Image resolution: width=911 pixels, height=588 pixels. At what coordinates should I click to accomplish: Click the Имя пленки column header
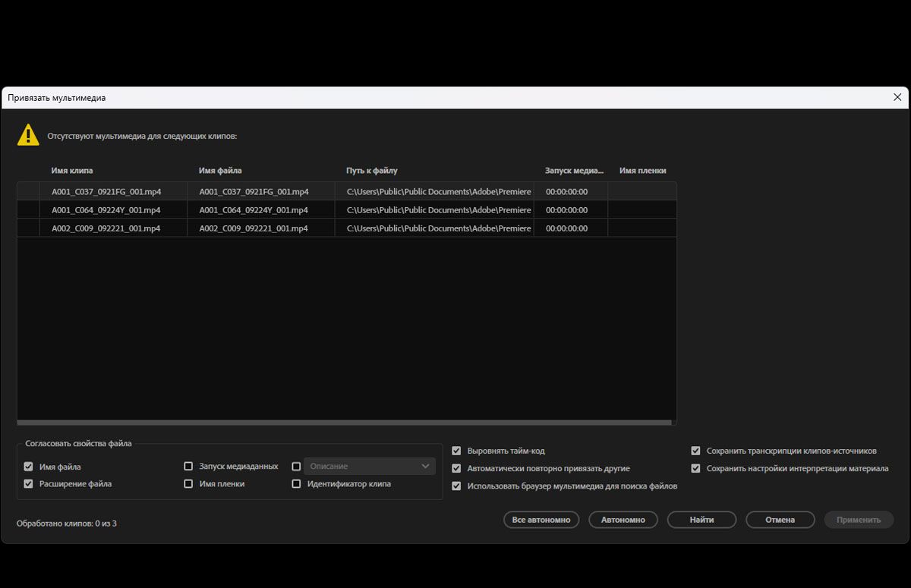coord(642,171)
